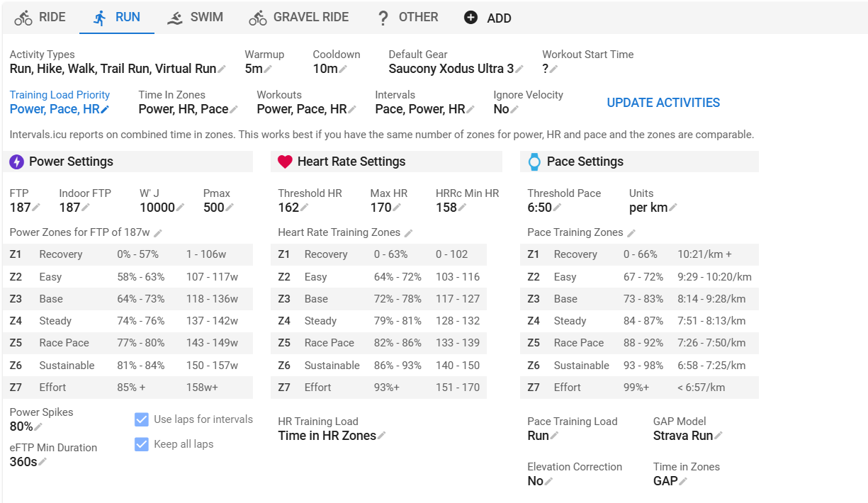The height and width of the screenshot is (503, 868).
Task: Edit Pace Training Zones via pencil icon
Action: tap(631, 233)
